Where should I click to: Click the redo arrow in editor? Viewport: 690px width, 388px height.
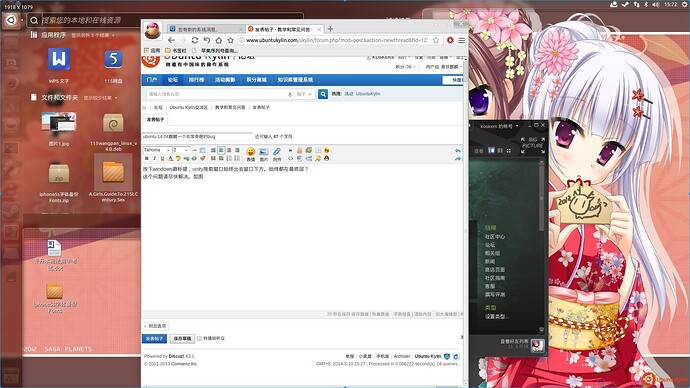(x=458, y=158)
